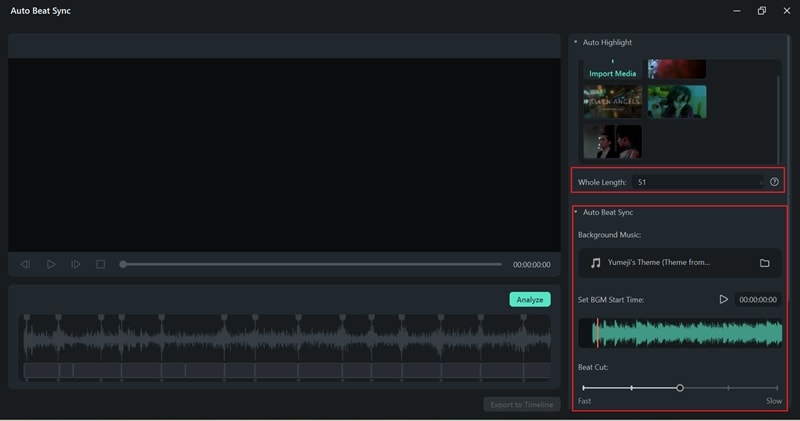Viewport: 800px width, 421px height.
Task: Open the Whole Length help icon
Action: [x=774, y=182]
